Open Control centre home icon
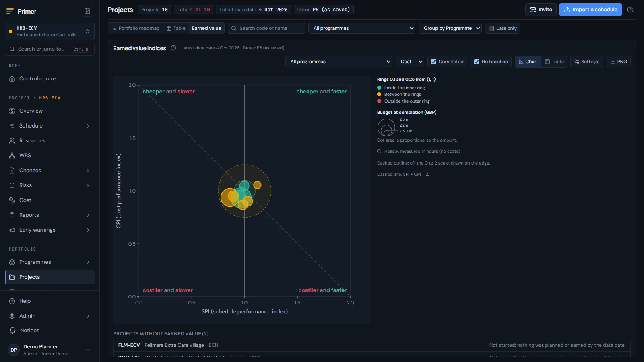Viewport: 644px width, 362px height. (12, 79)
